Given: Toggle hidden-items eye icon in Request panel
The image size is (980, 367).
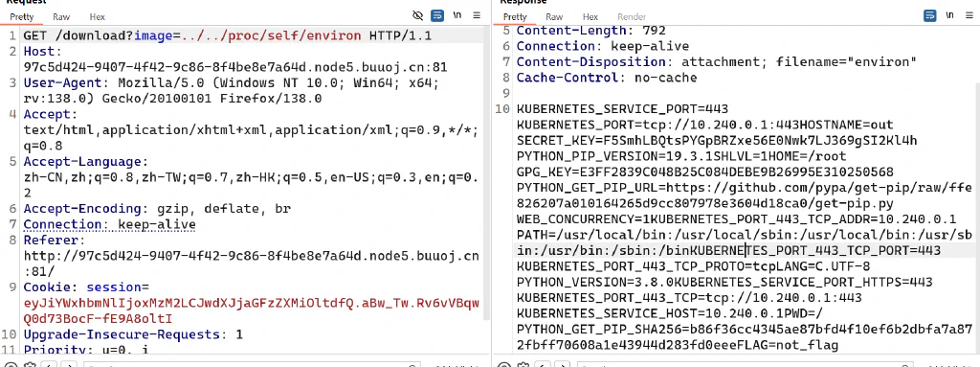Looking at the screenshot, I should point(418,15).
